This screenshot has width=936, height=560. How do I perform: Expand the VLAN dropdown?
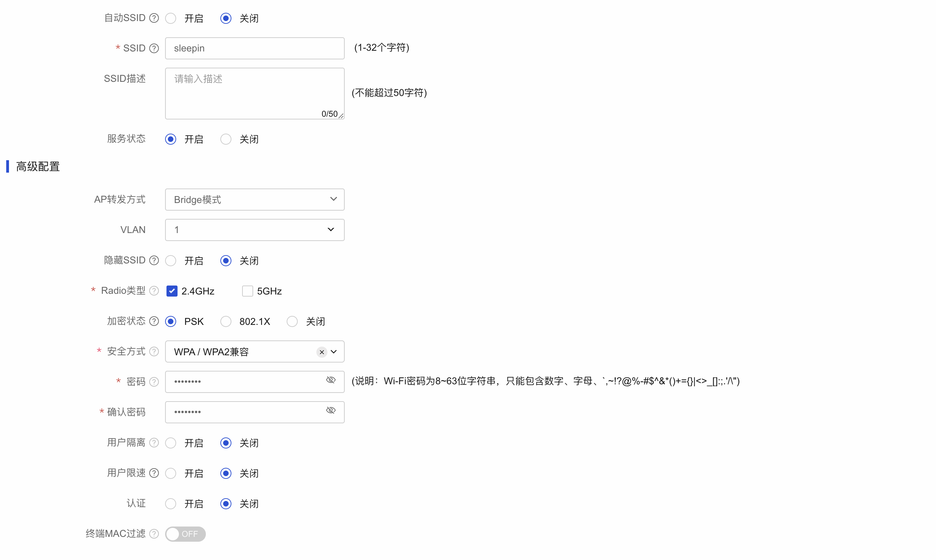[255, 230]
